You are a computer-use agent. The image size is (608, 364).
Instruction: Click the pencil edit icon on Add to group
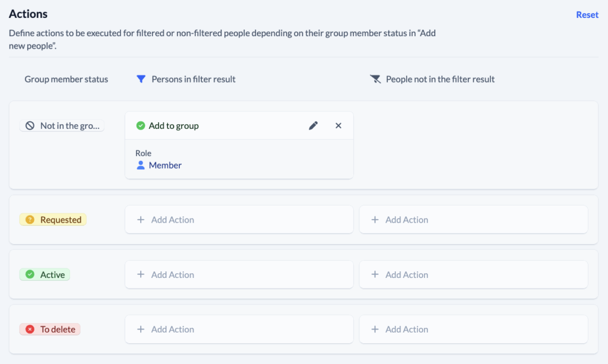point(313,125)
